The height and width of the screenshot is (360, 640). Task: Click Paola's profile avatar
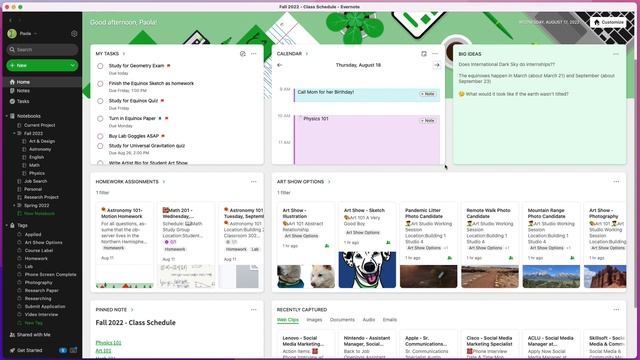click(12, 34)
